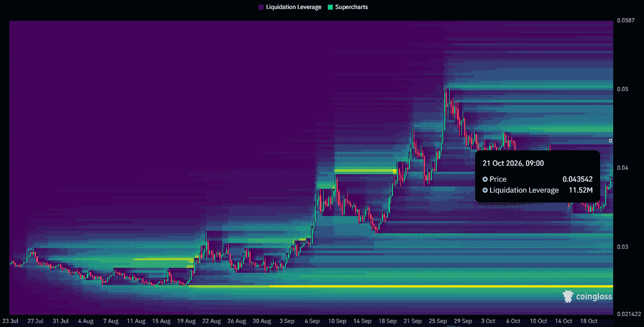Viewport: 644px width, 327px height.
Task: Click the 0.03 price axis label
Action: click(x=622, y=247)
